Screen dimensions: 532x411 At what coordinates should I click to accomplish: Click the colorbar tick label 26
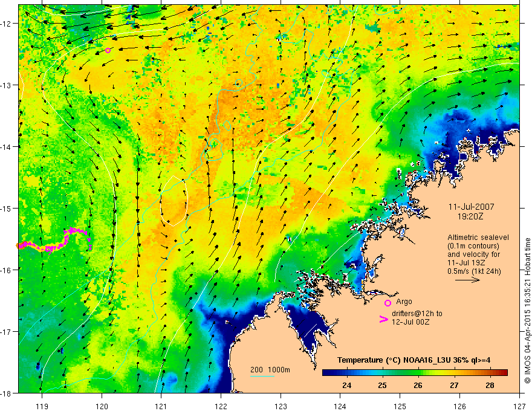click(418, 385)
